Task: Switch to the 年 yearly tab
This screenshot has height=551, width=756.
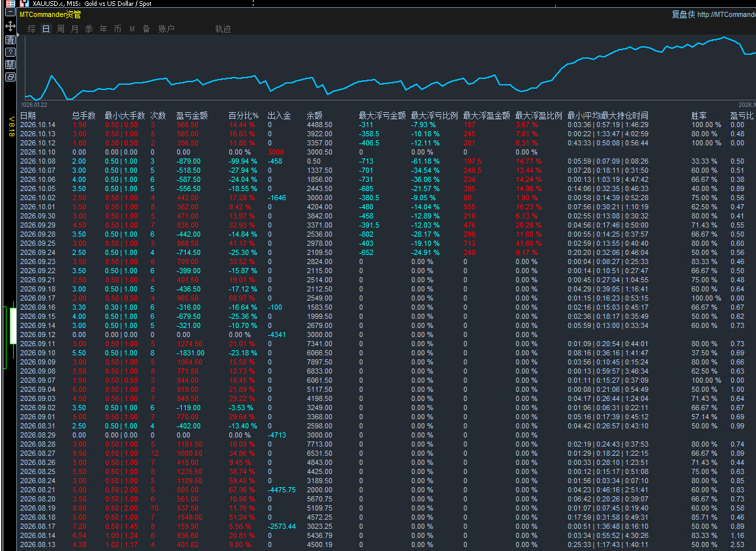Action: [103, 29]
